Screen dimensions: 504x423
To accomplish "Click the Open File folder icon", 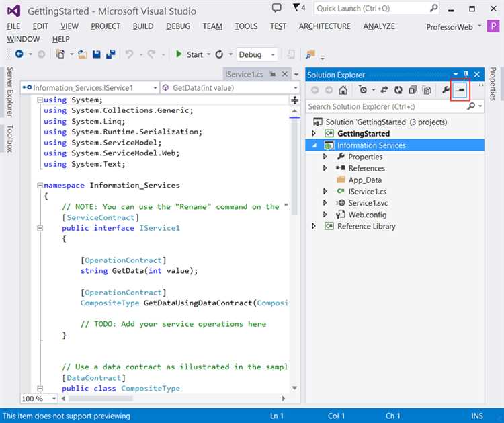I will click(x=82, y=54).
